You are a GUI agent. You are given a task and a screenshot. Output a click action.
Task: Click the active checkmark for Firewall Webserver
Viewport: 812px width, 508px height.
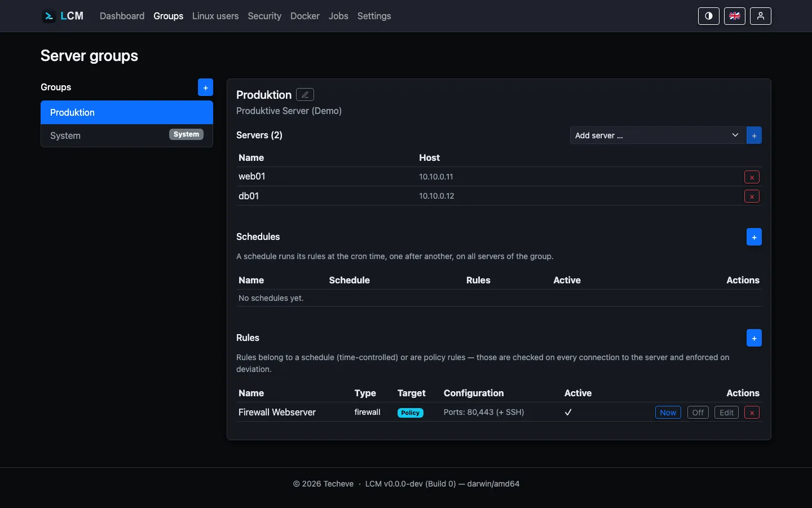[x=568, y=412]
